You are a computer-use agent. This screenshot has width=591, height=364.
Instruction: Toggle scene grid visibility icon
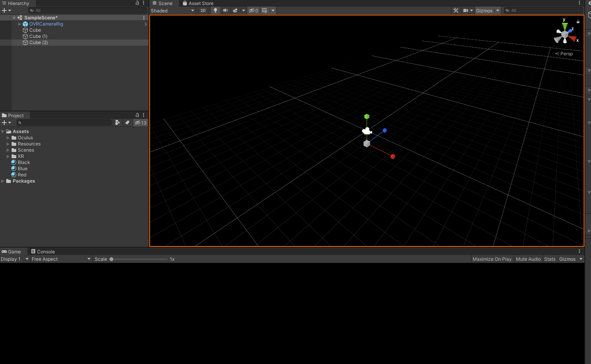265,10
